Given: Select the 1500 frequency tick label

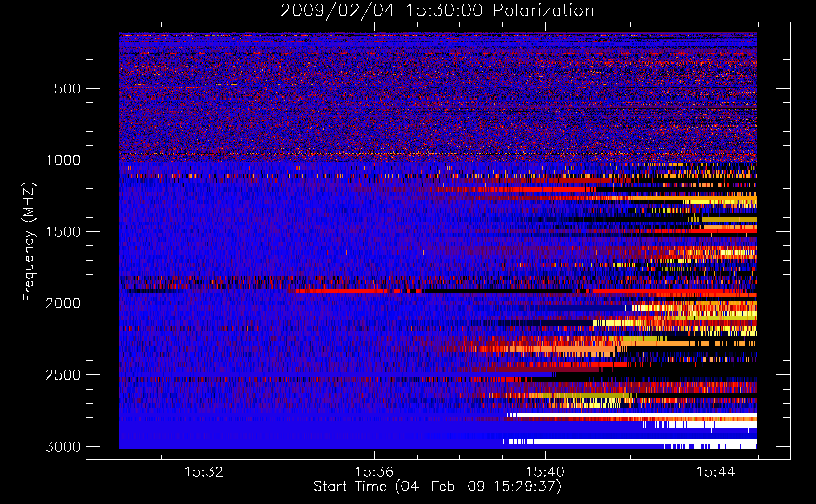Looking at the screenshot, I should click(x=63, y=232).
